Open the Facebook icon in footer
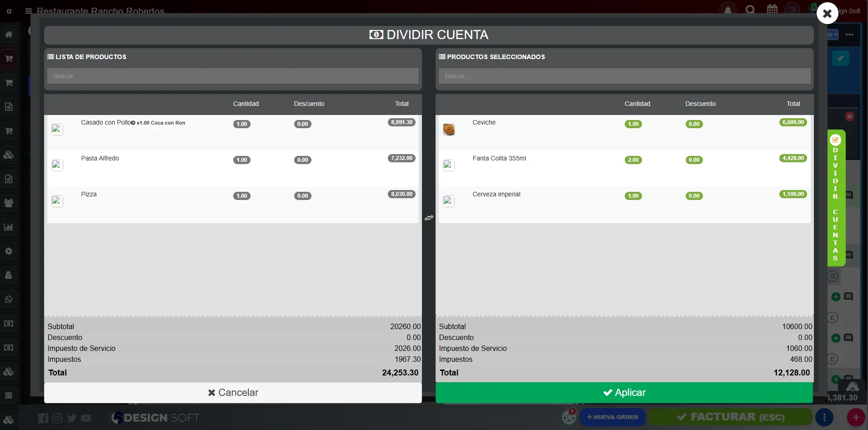This screenshot has width=868, height=430. coord(43,418)
